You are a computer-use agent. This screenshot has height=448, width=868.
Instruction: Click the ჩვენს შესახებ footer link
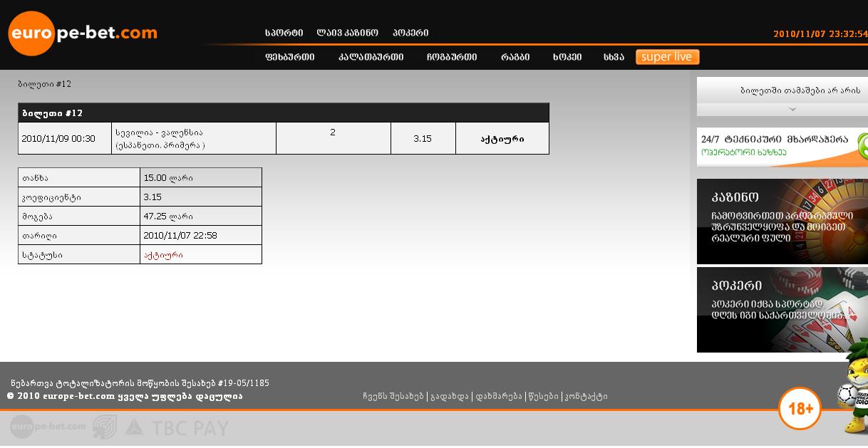393,397
